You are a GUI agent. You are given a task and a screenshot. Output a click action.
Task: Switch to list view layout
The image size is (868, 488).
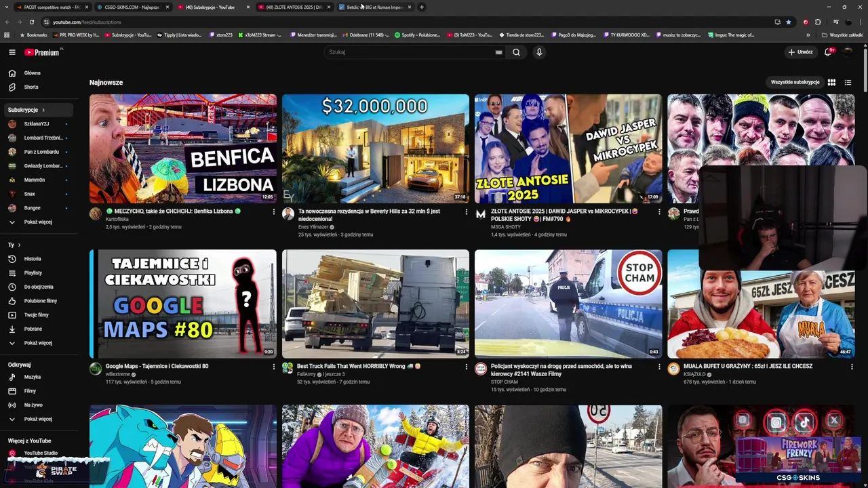[x=848, y=82]
